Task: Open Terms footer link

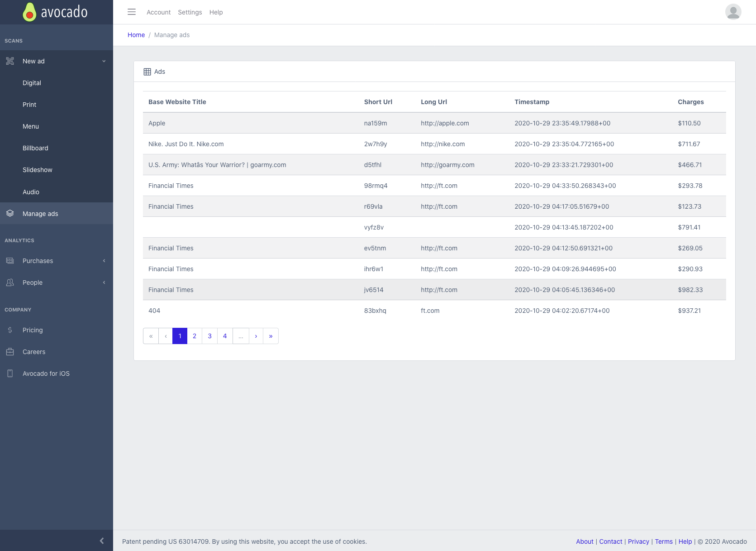Action: 664,541
